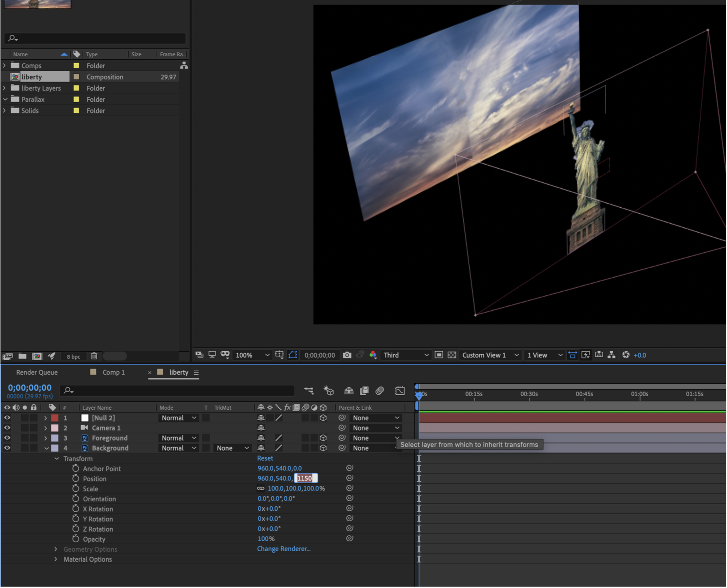Open the Custom View 1 dropdown
This screenshot has width=727, height=588.
pos(491,355)
